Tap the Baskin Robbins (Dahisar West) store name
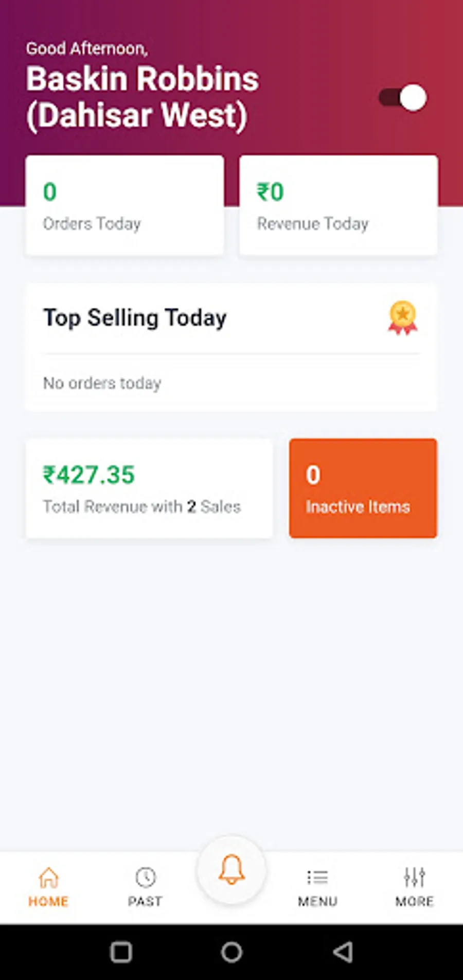Screen dimensions: 463x980 click(143, 97)
